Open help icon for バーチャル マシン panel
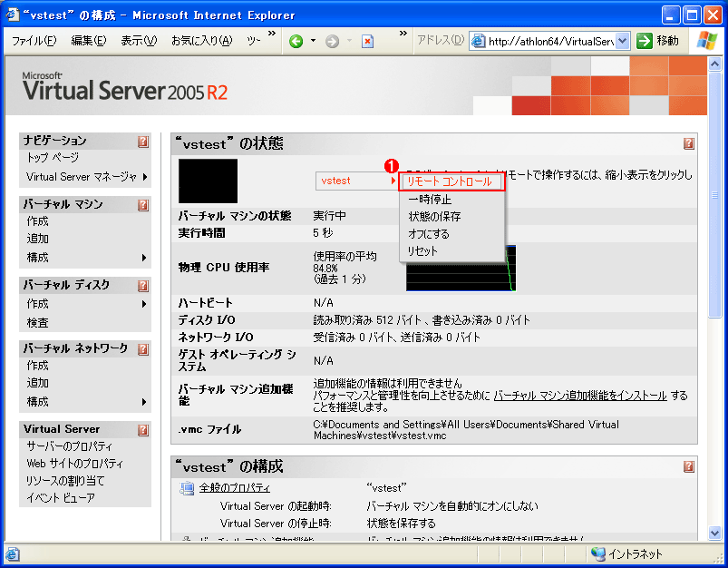This screenshot has height=568, width=728. (143, 205)
